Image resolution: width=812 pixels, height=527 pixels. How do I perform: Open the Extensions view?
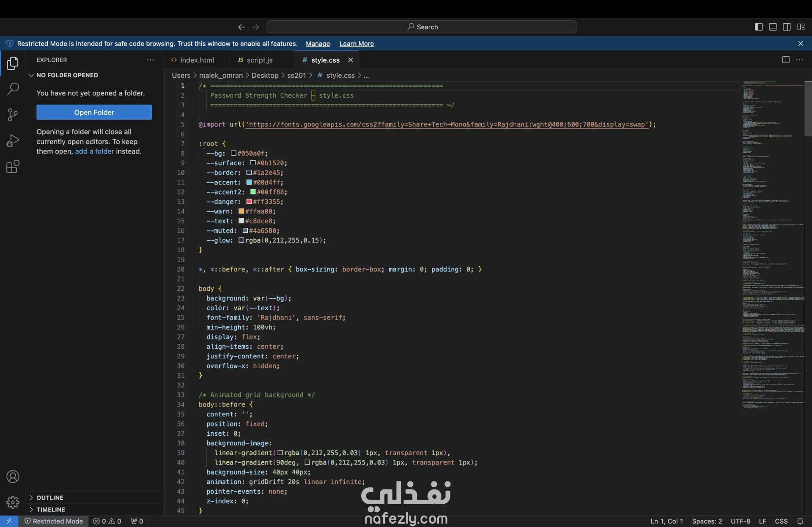(x=13, y=167)
